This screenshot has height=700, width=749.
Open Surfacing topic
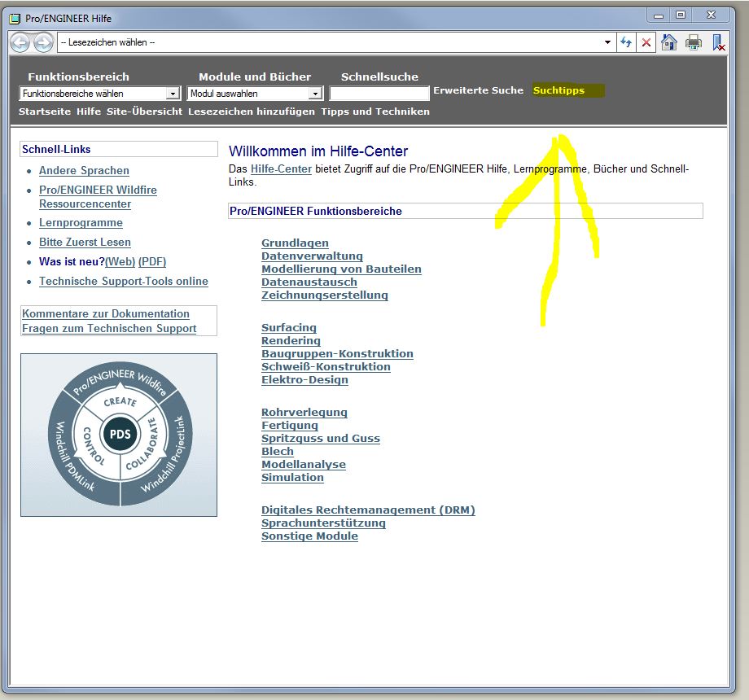[x=288, y=328]
